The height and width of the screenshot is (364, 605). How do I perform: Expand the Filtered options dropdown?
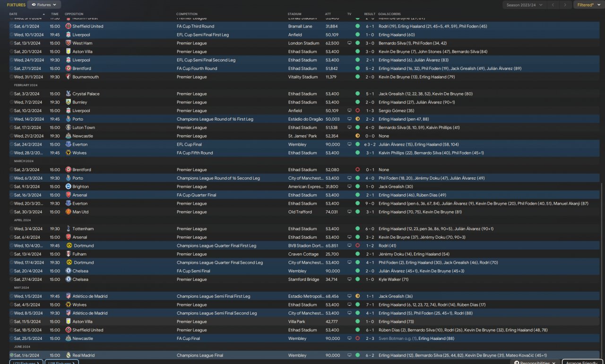point(588,5)
